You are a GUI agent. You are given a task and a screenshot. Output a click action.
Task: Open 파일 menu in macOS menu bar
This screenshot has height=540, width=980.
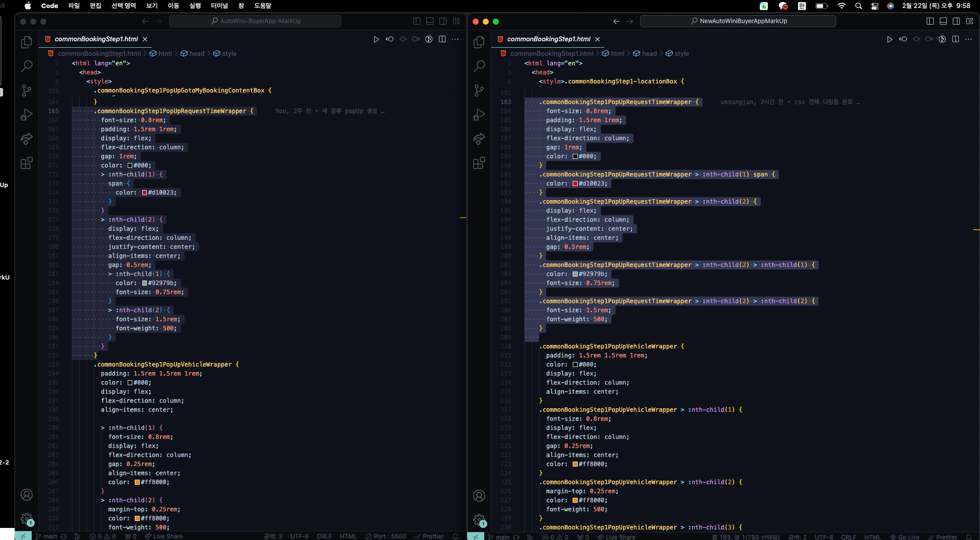74,6
